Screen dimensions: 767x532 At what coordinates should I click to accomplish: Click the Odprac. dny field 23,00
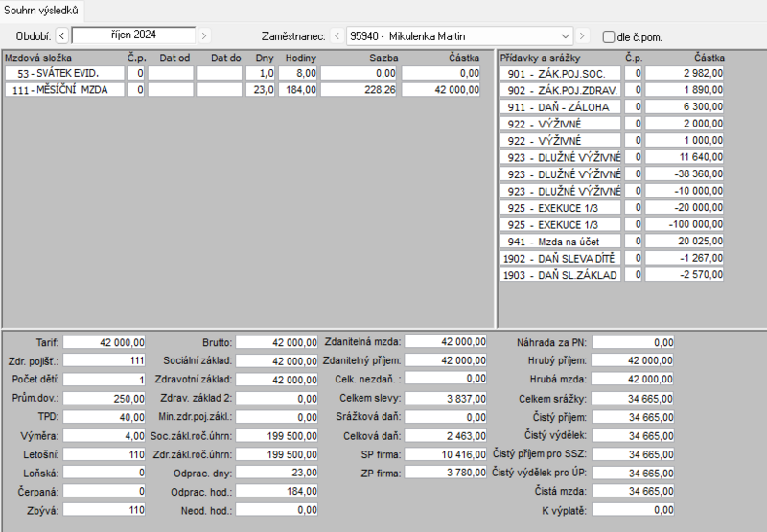coord(276,473)
